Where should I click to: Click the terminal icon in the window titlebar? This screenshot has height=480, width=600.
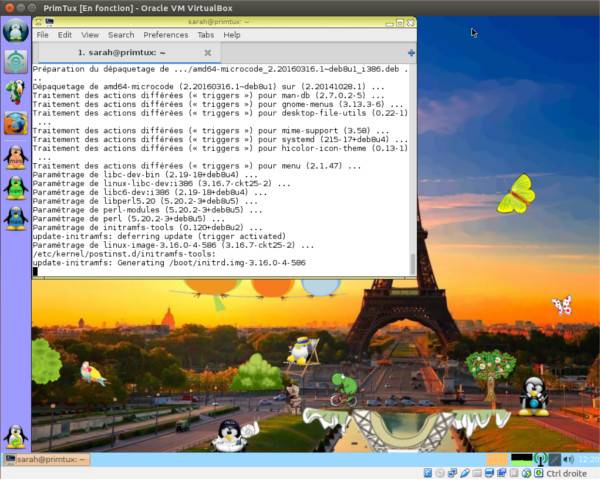[x=49, y=22]
